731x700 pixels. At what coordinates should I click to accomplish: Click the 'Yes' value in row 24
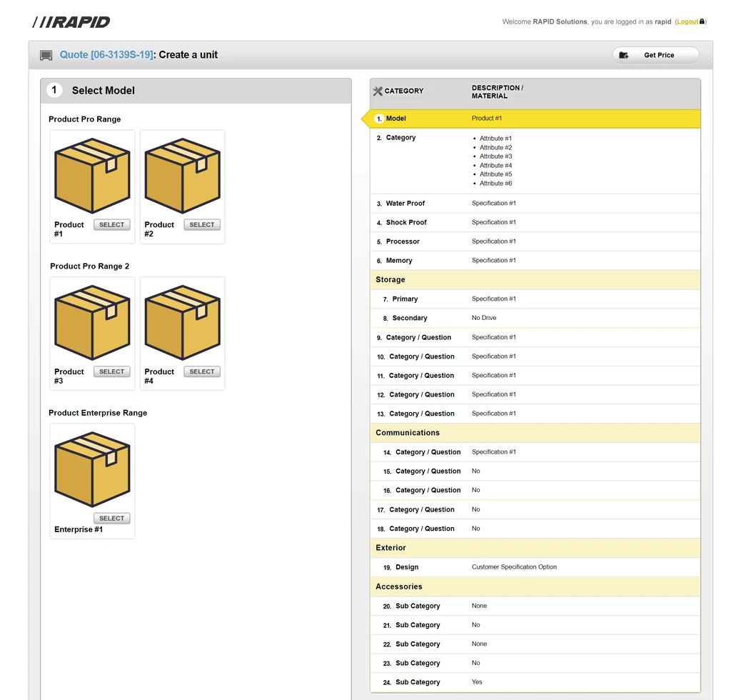pos(477,682)
